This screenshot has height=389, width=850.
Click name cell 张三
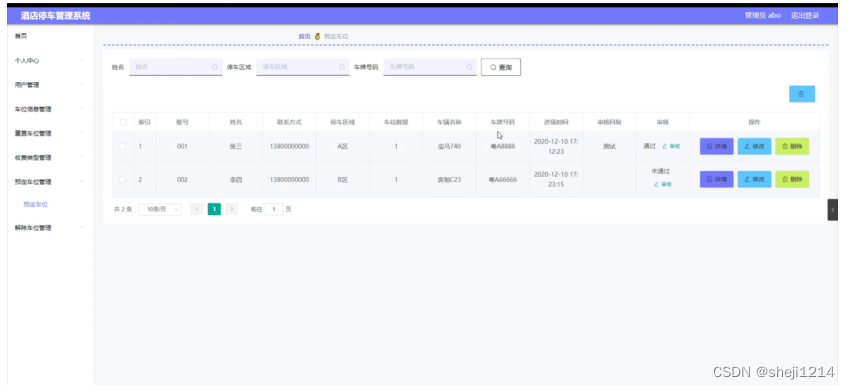(x=236, y=146)
